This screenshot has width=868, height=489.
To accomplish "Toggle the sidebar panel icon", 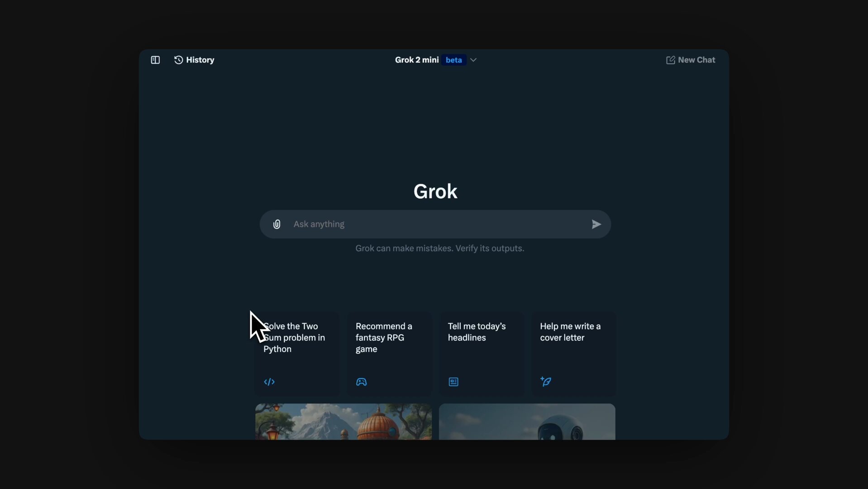I will [x=155, y=60].
